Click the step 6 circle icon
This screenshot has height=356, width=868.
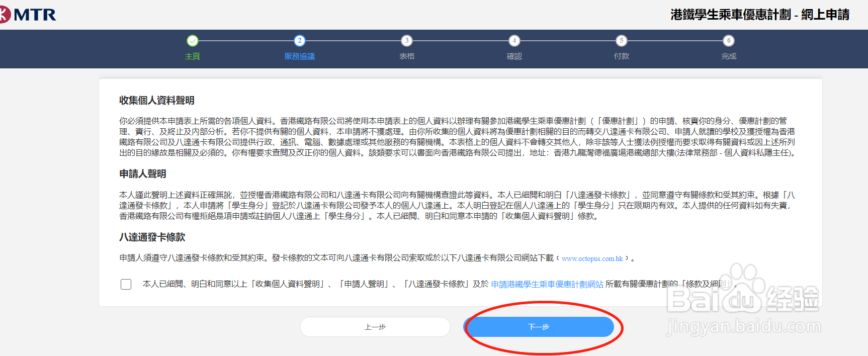pyautogui.click(x=729, y=41)
